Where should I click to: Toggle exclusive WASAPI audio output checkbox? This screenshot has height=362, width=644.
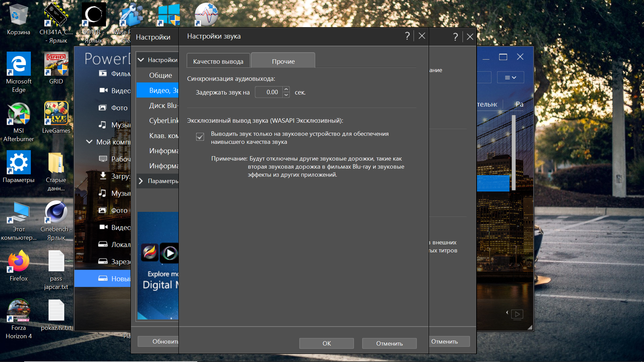click(x=200, y=137)
